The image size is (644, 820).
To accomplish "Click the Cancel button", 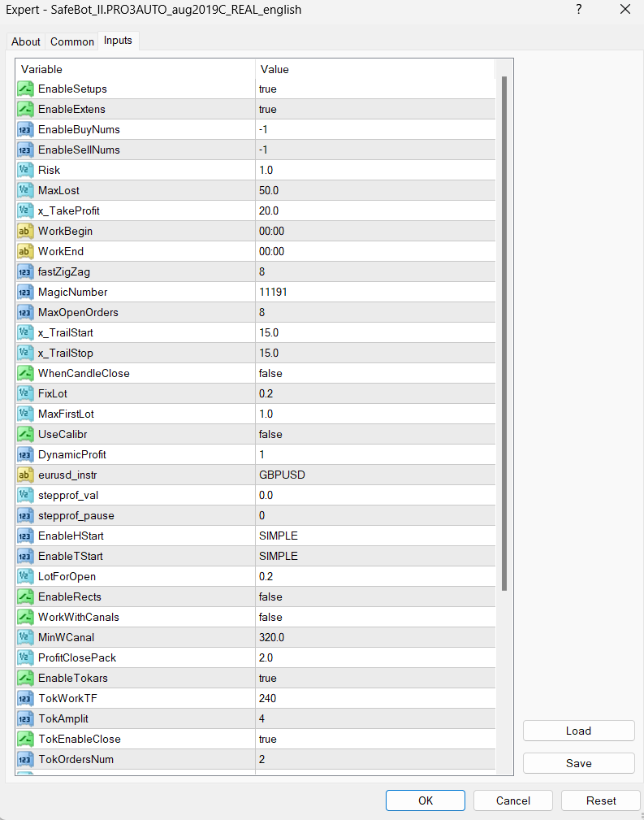I will [x=512, y=800].
